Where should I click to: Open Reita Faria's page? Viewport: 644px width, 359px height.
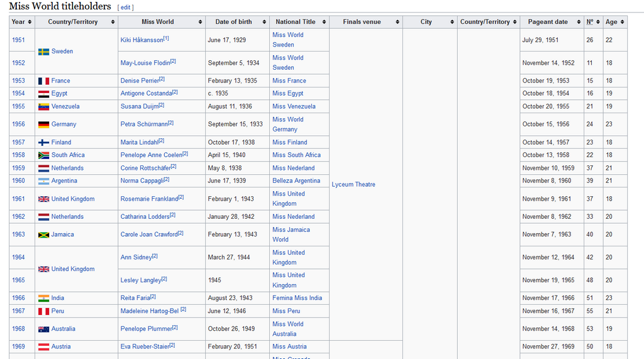coord(135,298)
